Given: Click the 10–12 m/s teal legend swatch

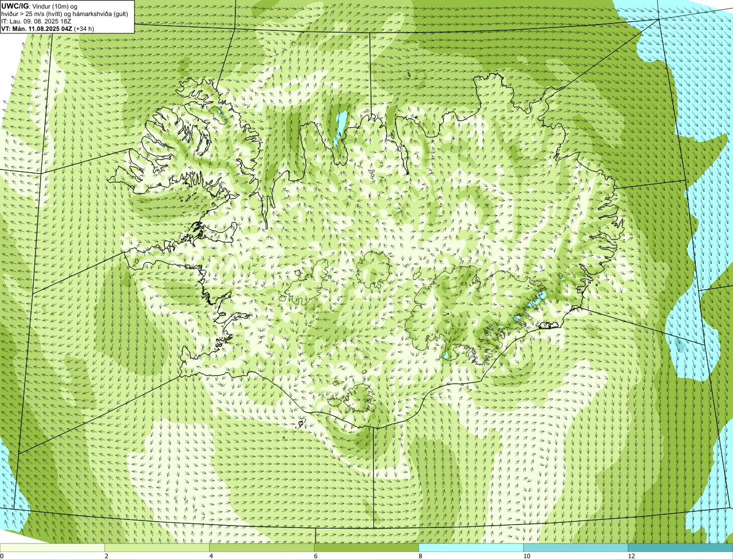Looking at the screenshot, I should point(576,547).
